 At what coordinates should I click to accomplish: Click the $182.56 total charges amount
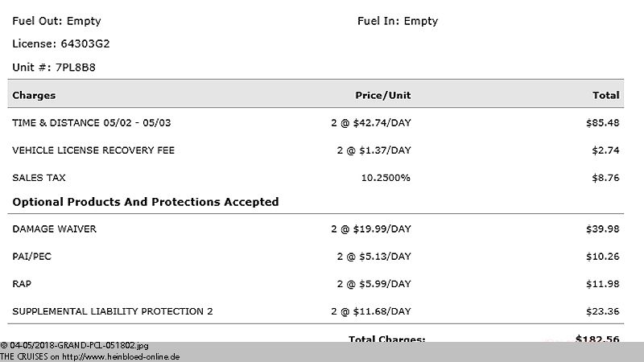tap(597, 338)
